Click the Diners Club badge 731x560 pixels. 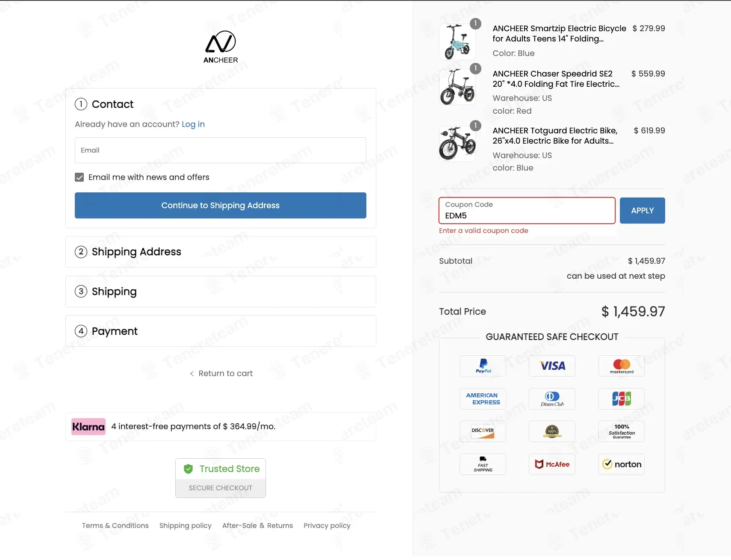(552, 399)
